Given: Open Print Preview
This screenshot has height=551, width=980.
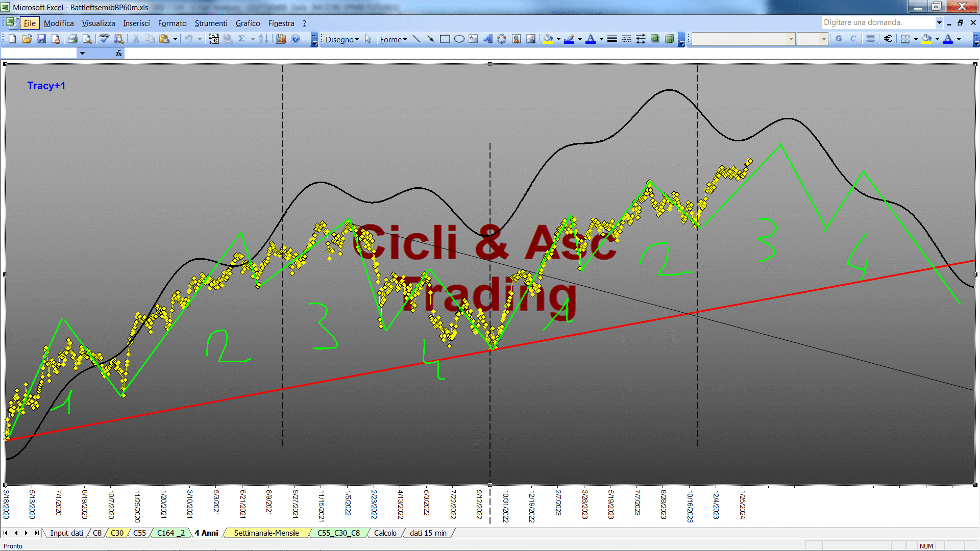Looking at the screenshot, I should coord(87,39).
